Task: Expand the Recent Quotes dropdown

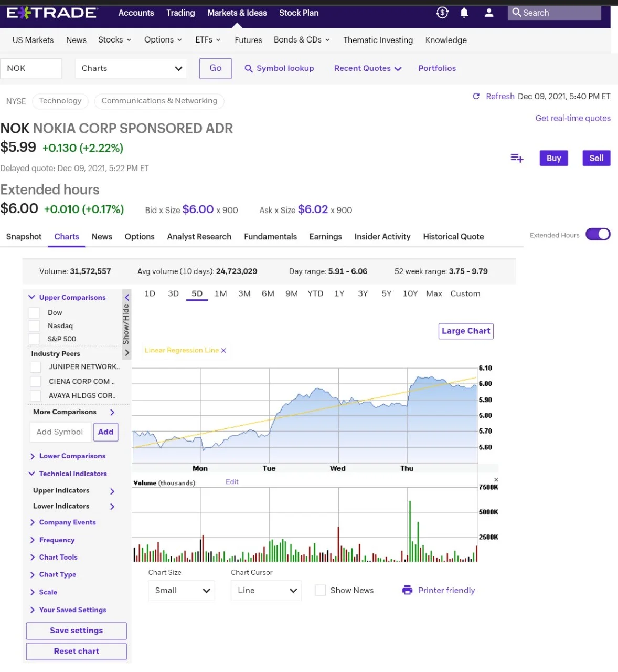Action: (x=368, y=68)
